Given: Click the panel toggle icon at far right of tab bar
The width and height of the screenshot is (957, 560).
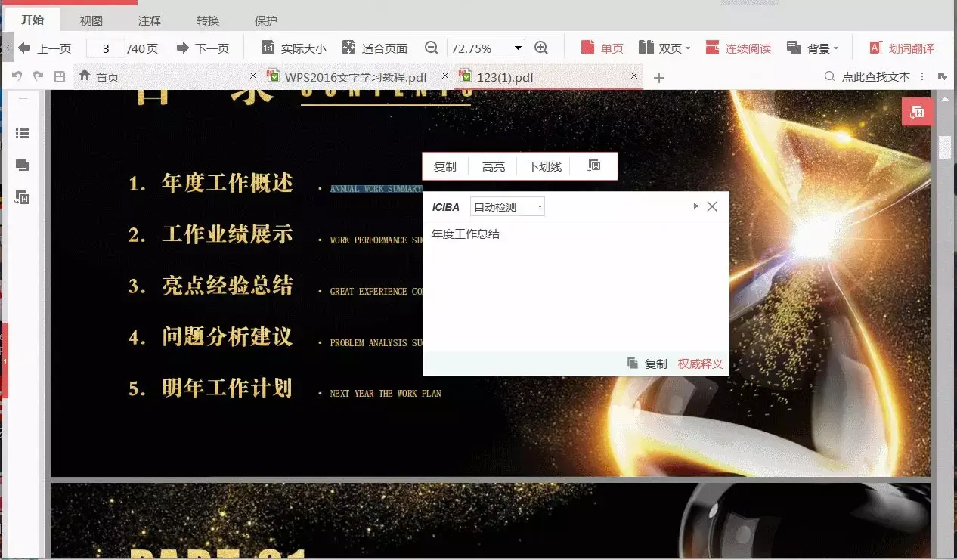Looking at the screenshot, I should 943,76.
